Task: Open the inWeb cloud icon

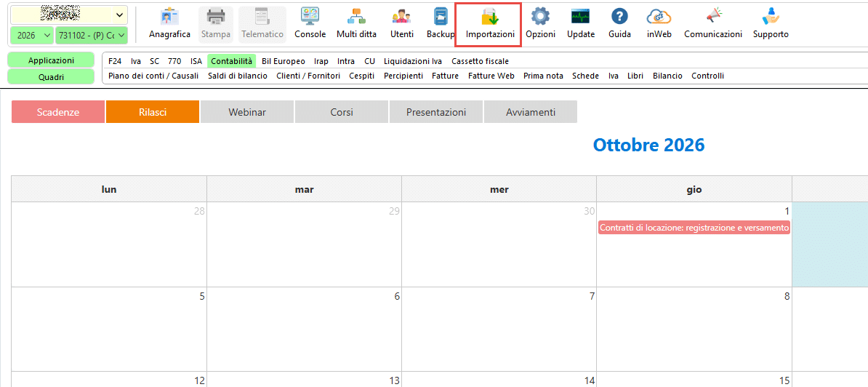Action: [x=659, y=24]
